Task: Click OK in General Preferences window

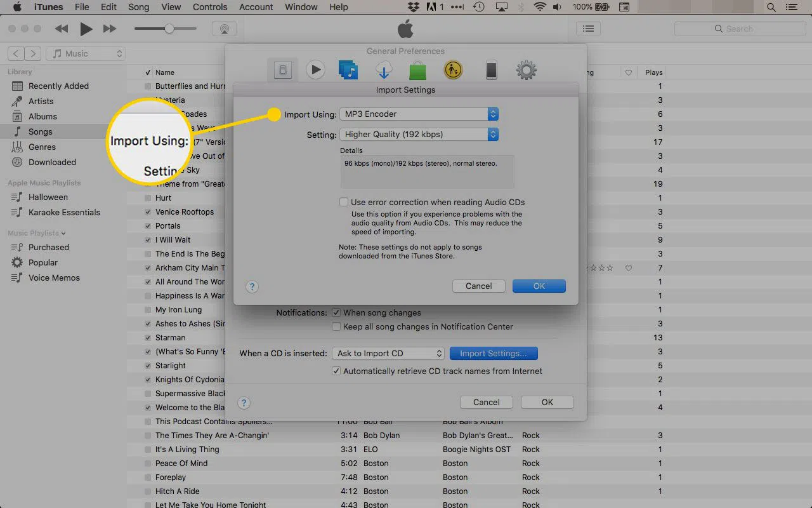Action: 547,403
